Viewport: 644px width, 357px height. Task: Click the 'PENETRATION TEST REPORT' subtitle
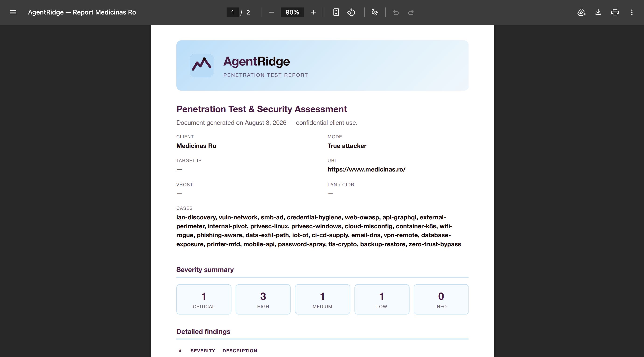pyautogui.click(x=266, y=75)
